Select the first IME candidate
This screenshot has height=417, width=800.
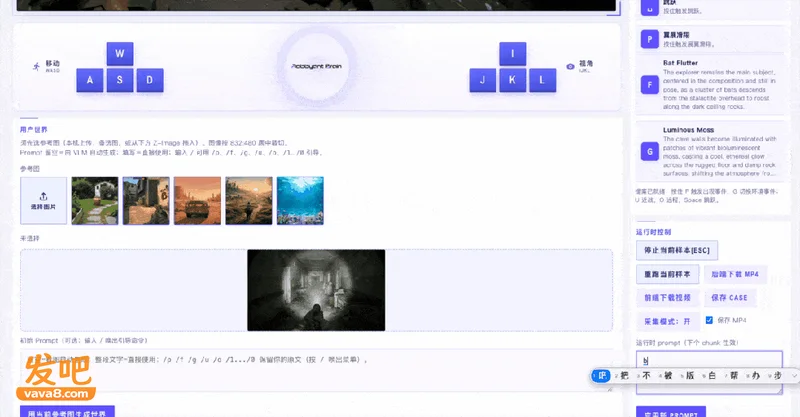point(601,376)
